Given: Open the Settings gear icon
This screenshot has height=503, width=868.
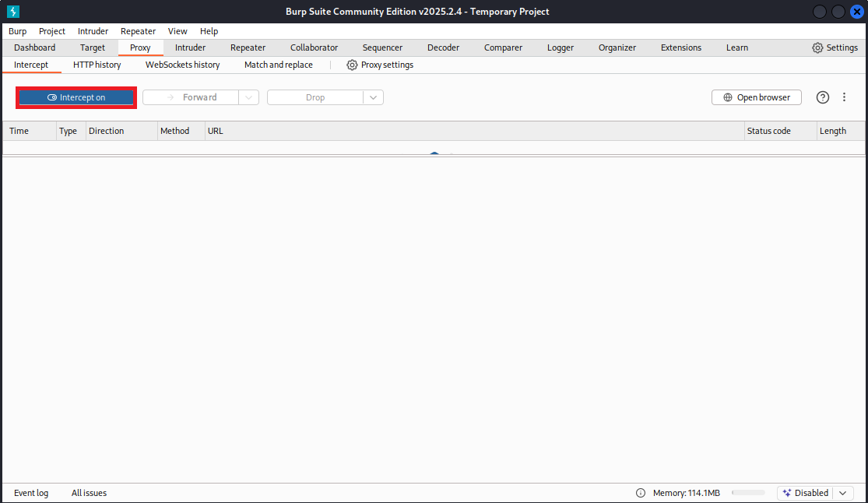Looking at the screenshot, I should point(817,47).
